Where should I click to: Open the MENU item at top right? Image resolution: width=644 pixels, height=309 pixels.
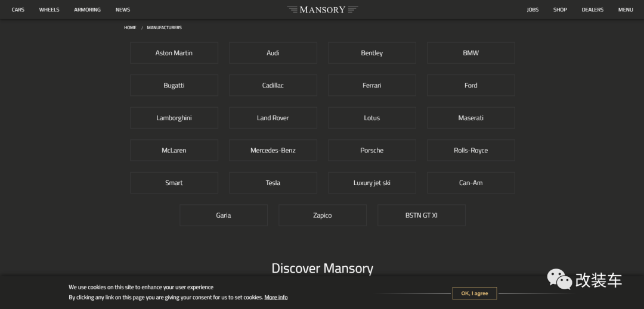coord(626,10)
